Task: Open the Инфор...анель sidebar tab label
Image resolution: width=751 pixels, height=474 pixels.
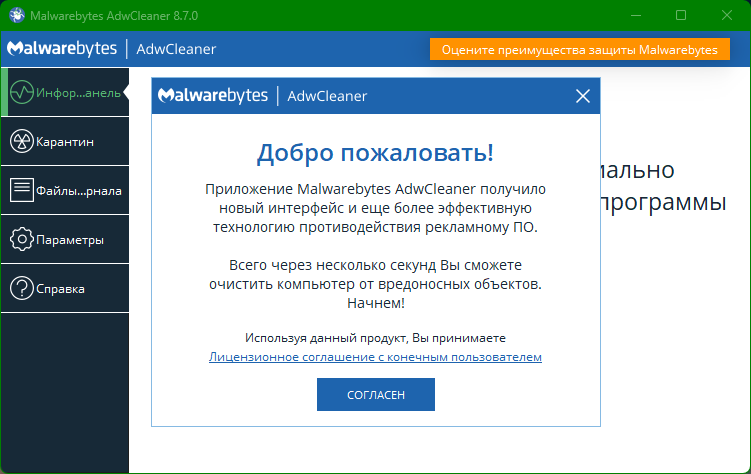Action: pyautogui.click(x=78, y=93)
